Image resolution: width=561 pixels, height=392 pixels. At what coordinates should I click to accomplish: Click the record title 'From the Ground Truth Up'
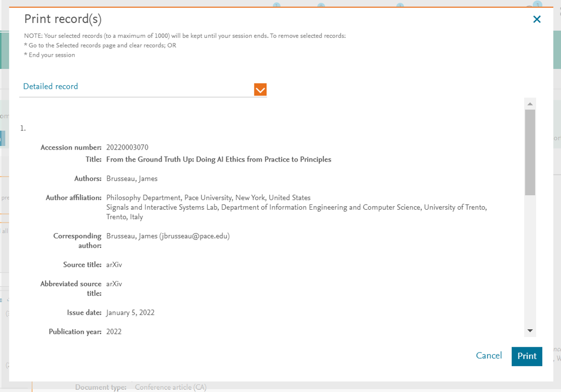tap(218, 159)
